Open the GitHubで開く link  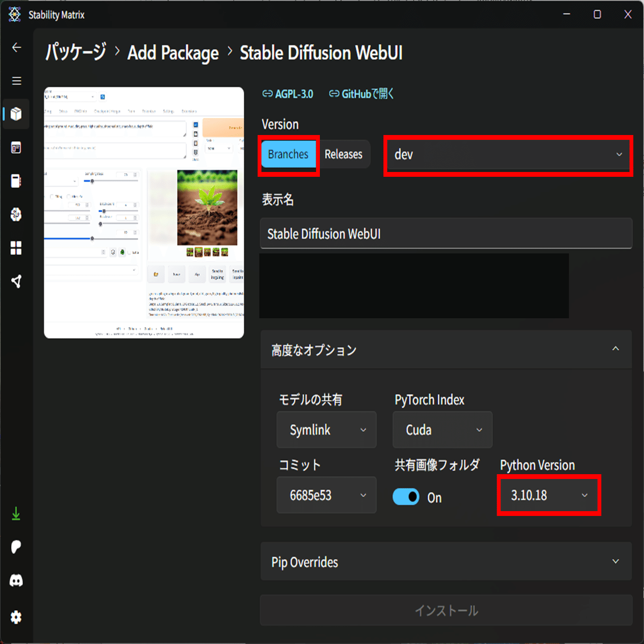point(362,94)
